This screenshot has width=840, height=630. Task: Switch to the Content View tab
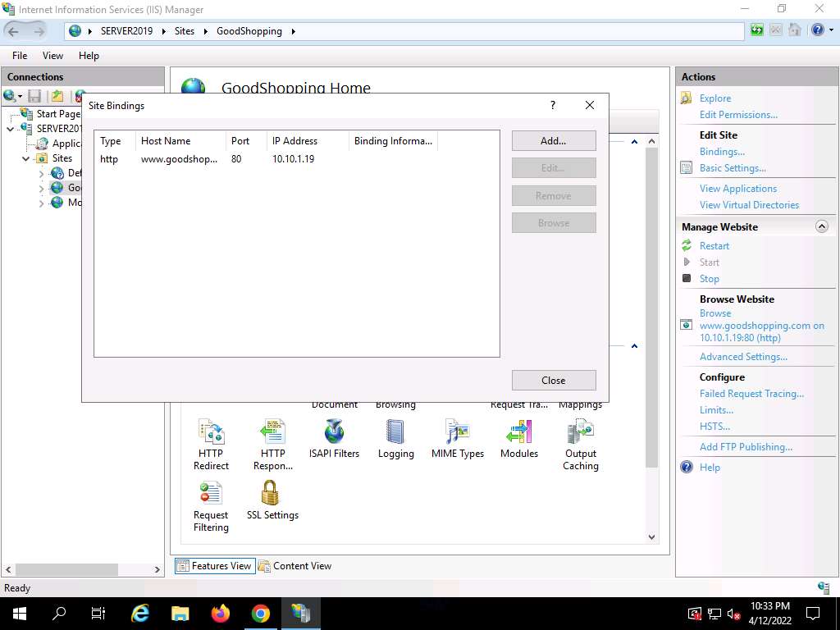294,566
